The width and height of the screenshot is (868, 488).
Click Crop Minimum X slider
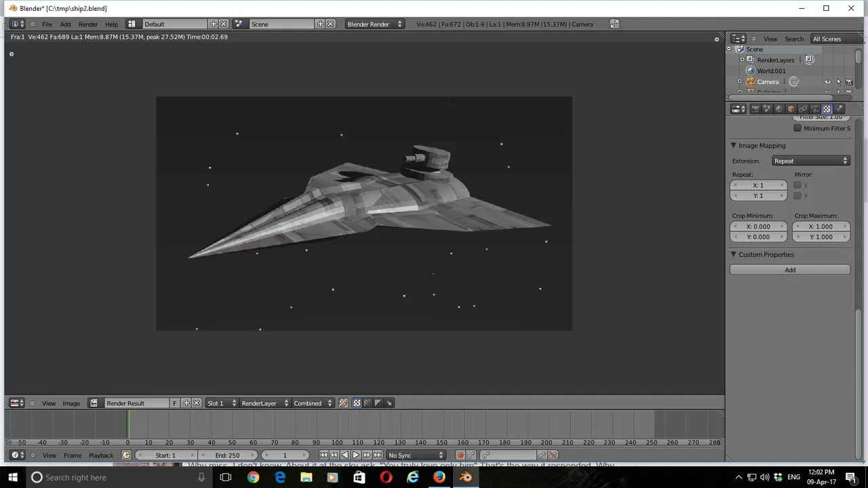(x=758, y=226)
